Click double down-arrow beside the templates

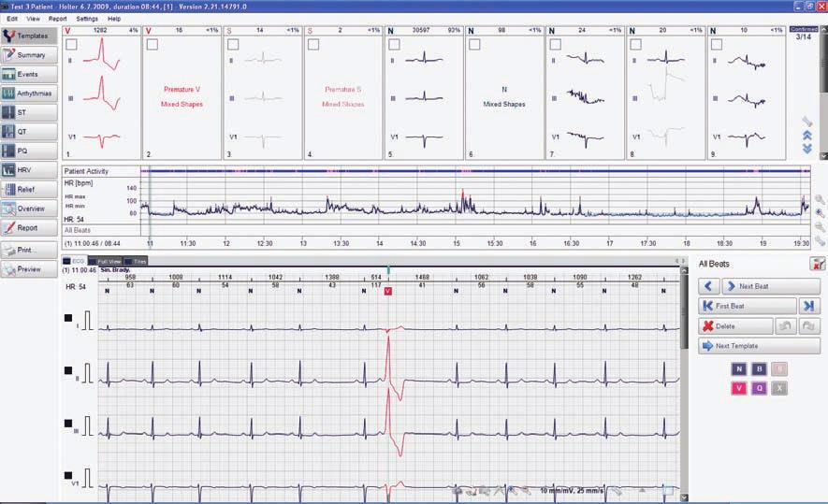point(806,149)
